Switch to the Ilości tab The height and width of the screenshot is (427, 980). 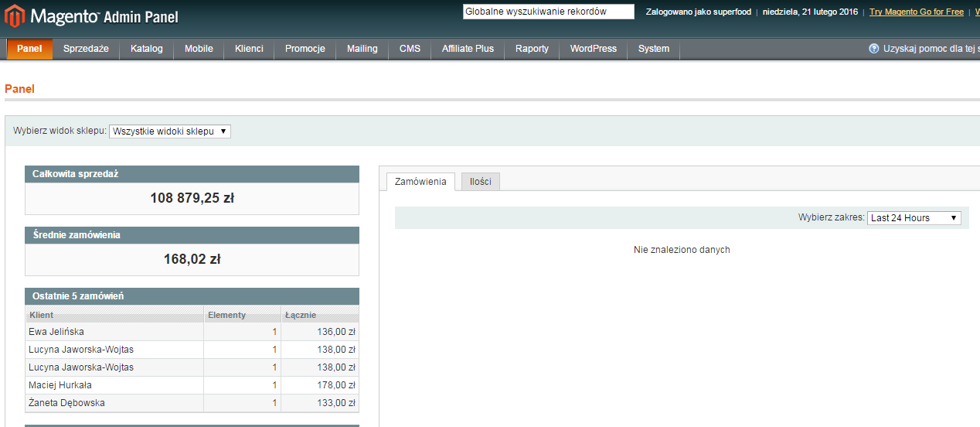click(x=480, y=182)
